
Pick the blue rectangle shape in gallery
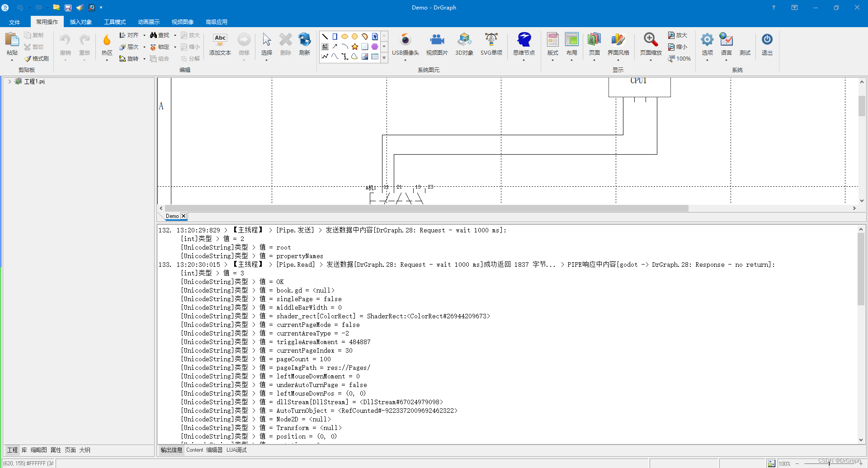coord(335,37)
